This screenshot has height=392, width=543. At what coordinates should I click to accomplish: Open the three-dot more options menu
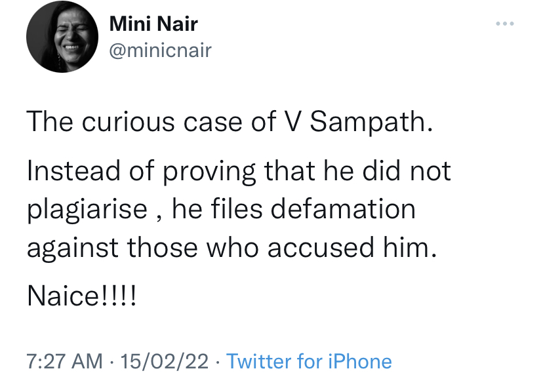coord(504,24)
